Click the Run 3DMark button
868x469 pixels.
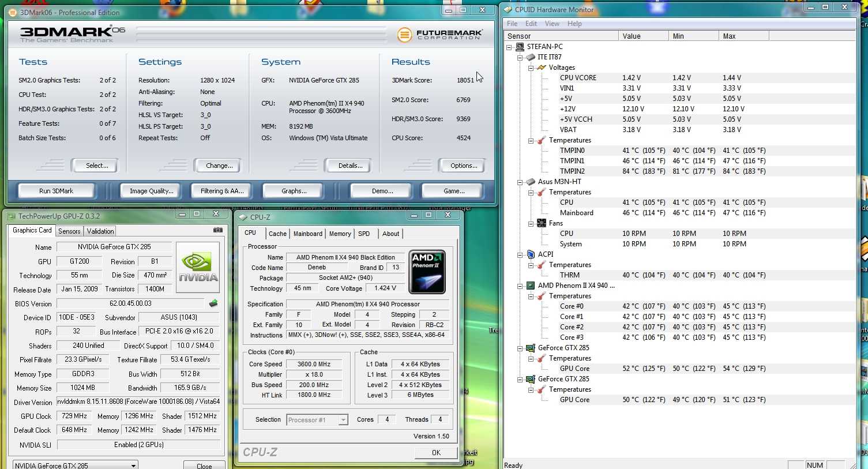tap(57, 191)
